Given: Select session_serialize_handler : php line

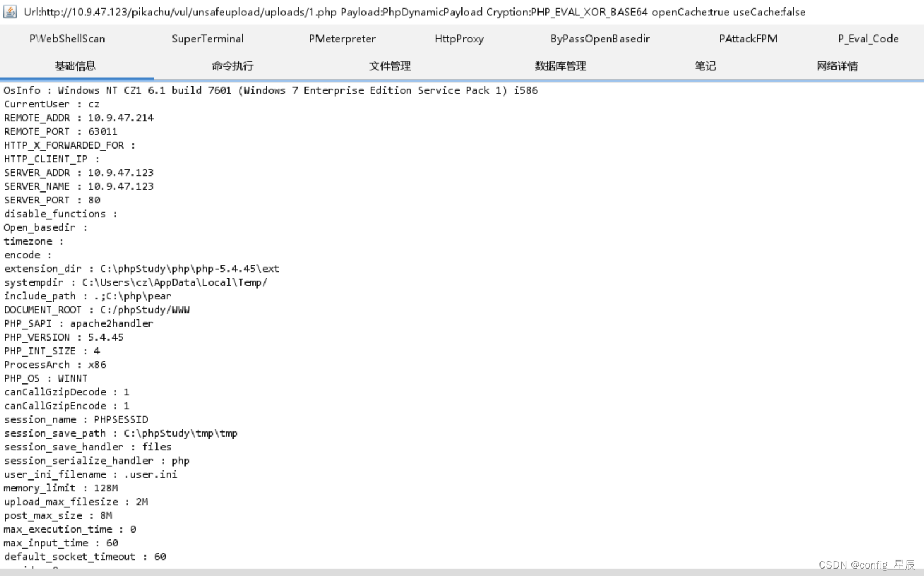Looking at the screenshot, I should coord(97,461).
